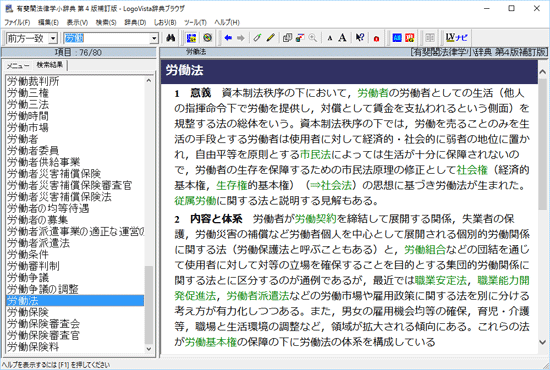This screenshot has height=370, width=550.
Task: Click the grayed-out split-view icon
Action: coord(430,38)
